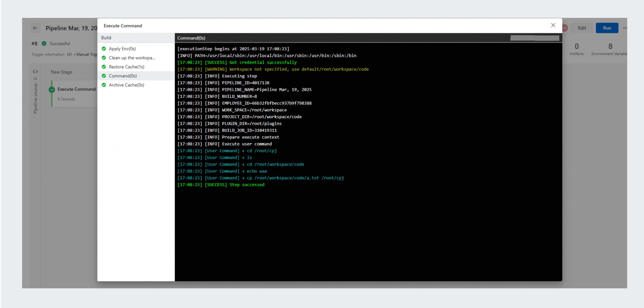
Task: Open the Artifacts count link
Action: point(577,49)
